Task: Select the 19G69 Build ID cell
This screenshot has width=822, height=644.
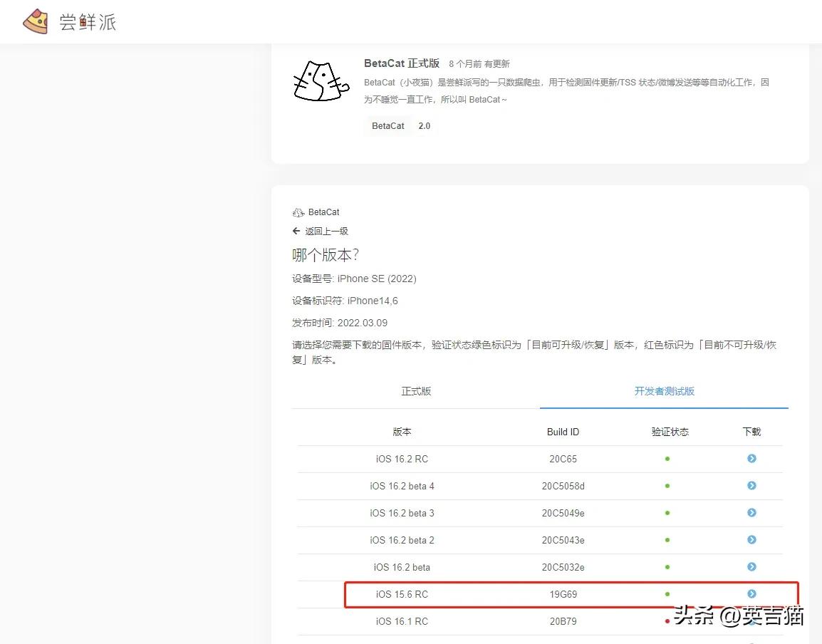Action: pyautogui.click(x=563, y=594)
